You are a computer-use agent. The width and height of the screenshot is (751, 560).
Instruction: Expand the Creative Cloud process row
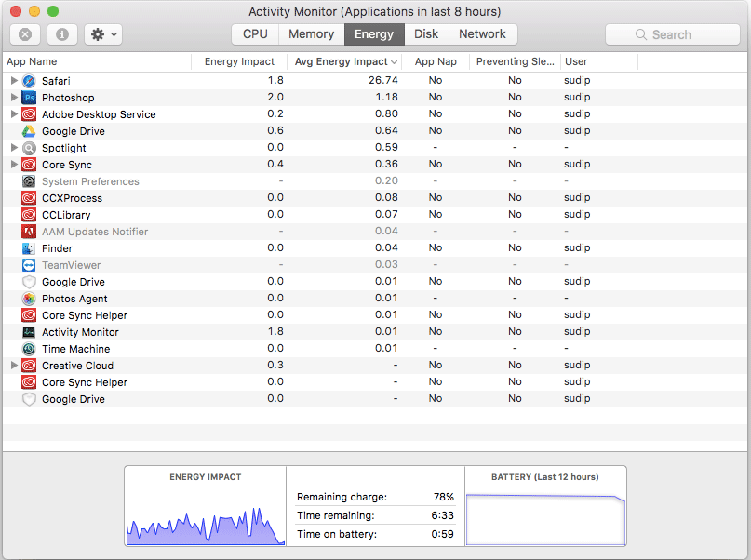[14, 366]
